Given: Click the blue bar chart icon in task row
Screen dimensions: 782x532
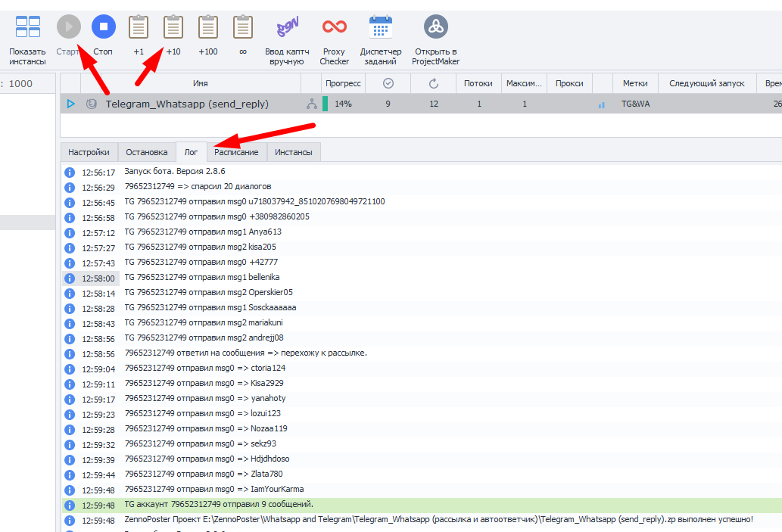Looking at the screenshot, I should point(602,104).
